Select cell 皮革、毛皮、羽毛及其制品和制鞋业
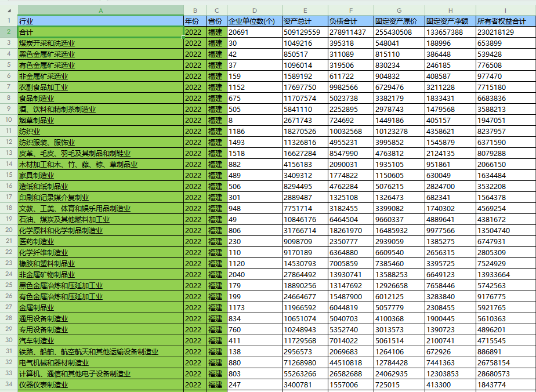The width and height of the screenshot is (536, 392). pos(100,153)
